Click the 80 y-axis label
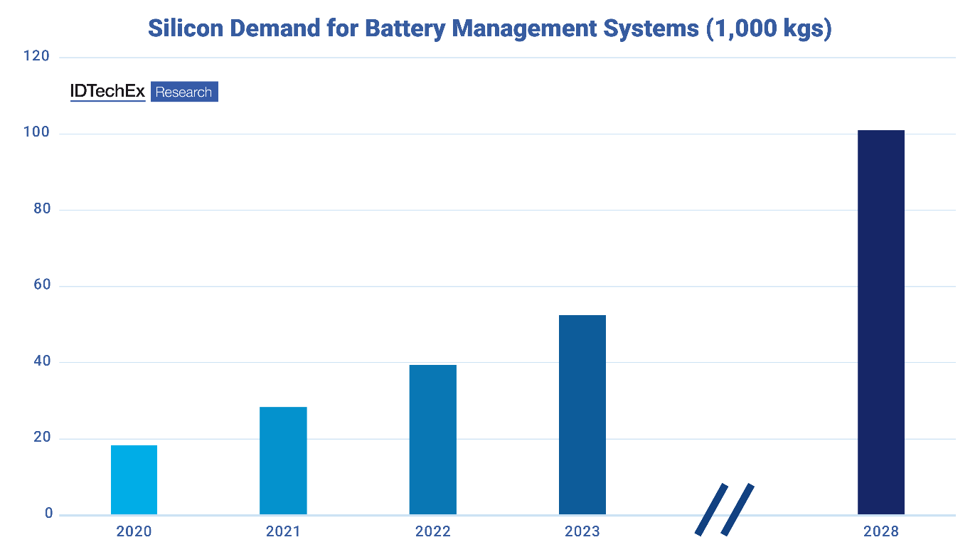Viewport: 980px width, 552px height. point(41,209)
